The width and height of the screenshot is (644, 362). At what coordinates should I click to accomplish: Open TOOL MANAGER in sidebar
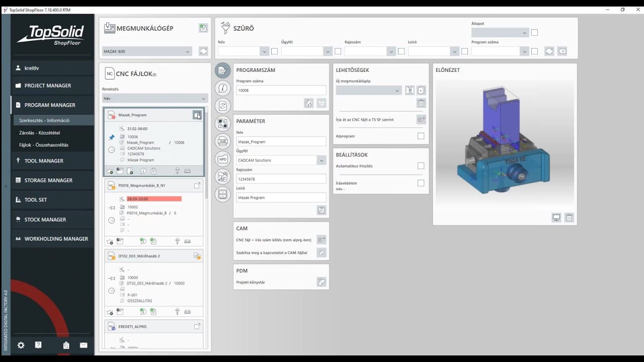pos(52,161)
